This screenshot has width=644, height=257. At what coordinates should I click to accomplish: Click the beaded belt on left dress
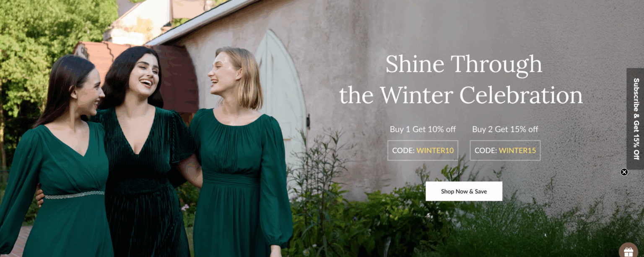tap(74, 194)
